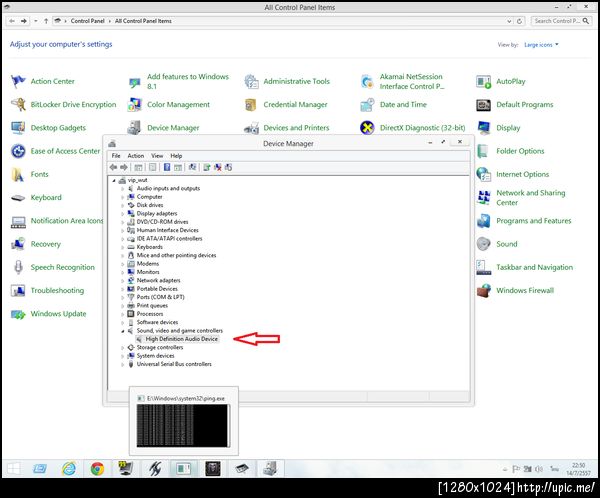Viewport: 600px width, 498px height.
Task: Click the clock in the system tray
Action: [578, 469]
